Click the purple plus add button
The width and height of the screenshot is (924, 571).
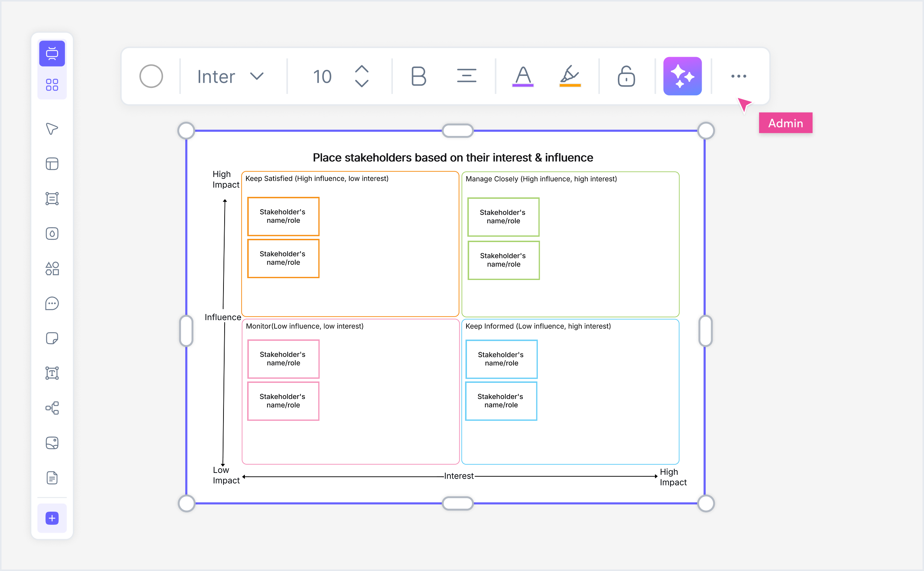pos(52,518)
